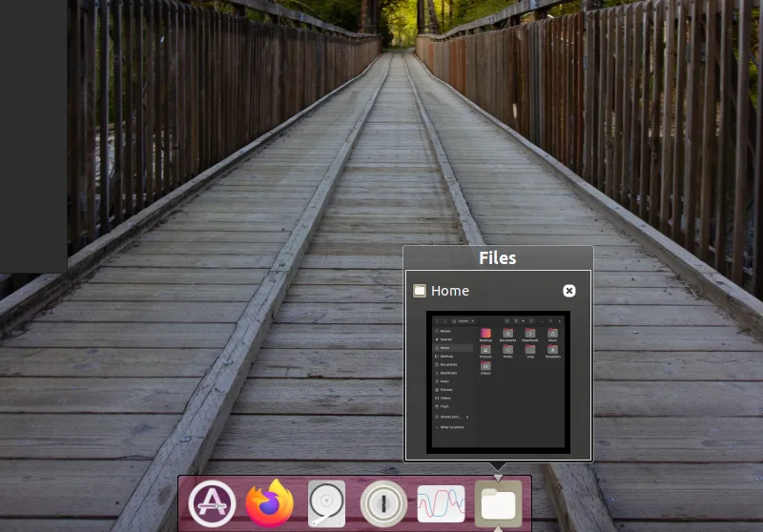Click the Files folder icon in dock
This screenshot has width=763, height=532.
498,504
